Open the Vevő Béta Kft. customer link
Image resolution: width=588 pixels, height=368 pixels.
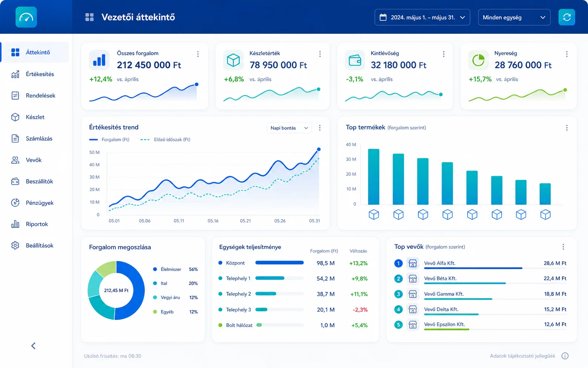(440, 278)
